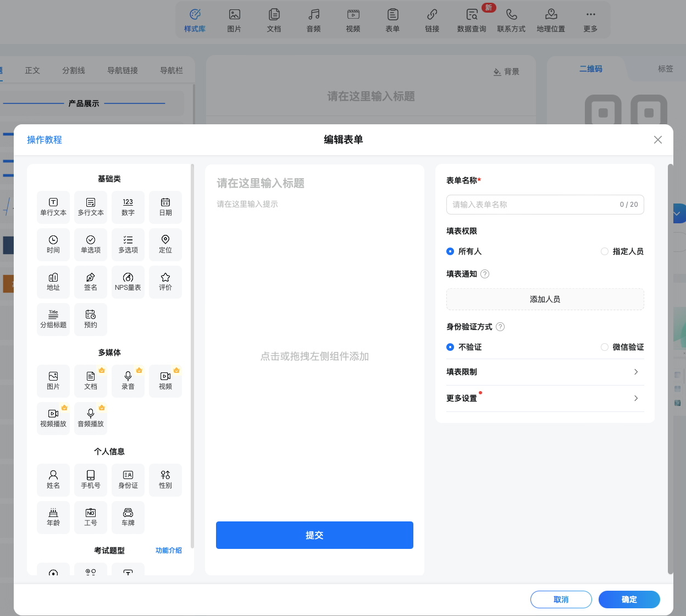Open 视频 in the top toolbar
This screenshot has height=616, width=686.
tap(353, 20)
